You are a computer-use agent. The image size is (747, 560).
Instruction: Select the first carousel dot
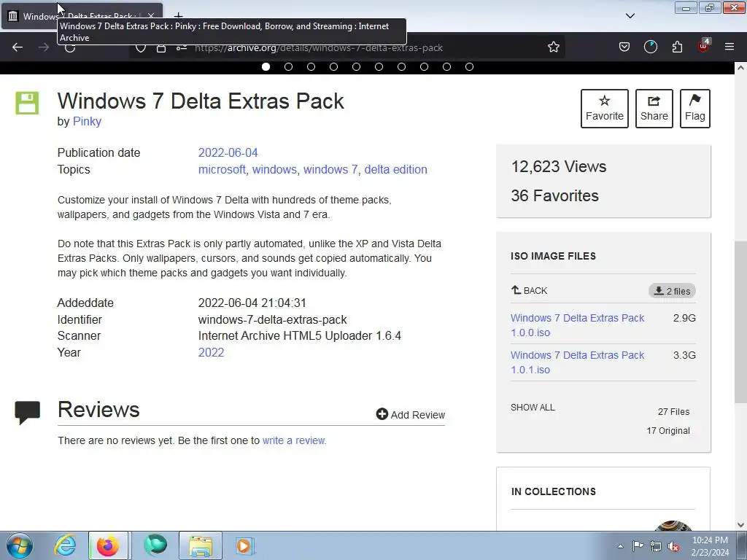[x=266, y=66]
